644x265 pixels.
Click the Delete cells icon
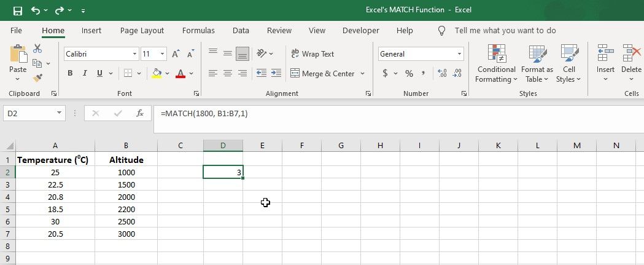[x=631, y=53]
